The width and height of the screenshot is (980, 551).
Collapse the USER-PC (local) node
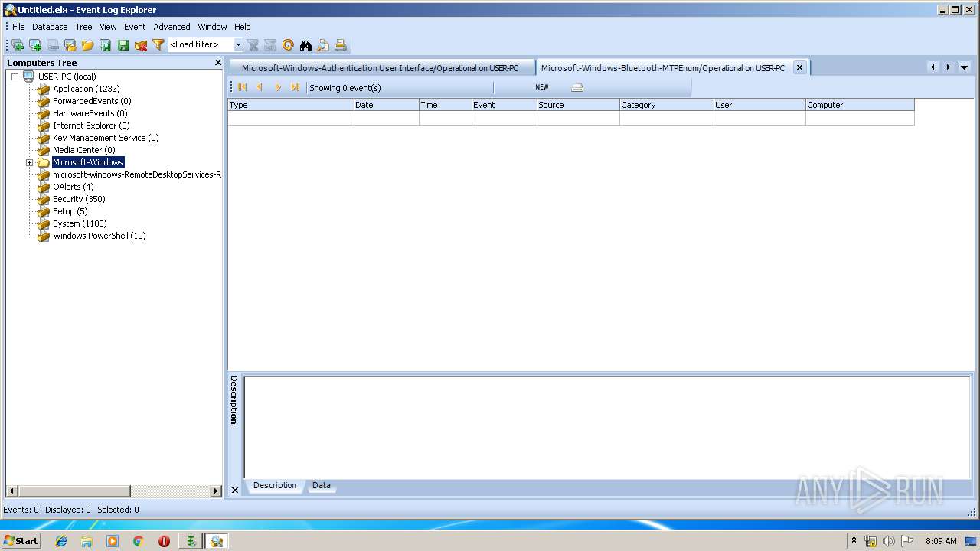(x=15, y=77)
